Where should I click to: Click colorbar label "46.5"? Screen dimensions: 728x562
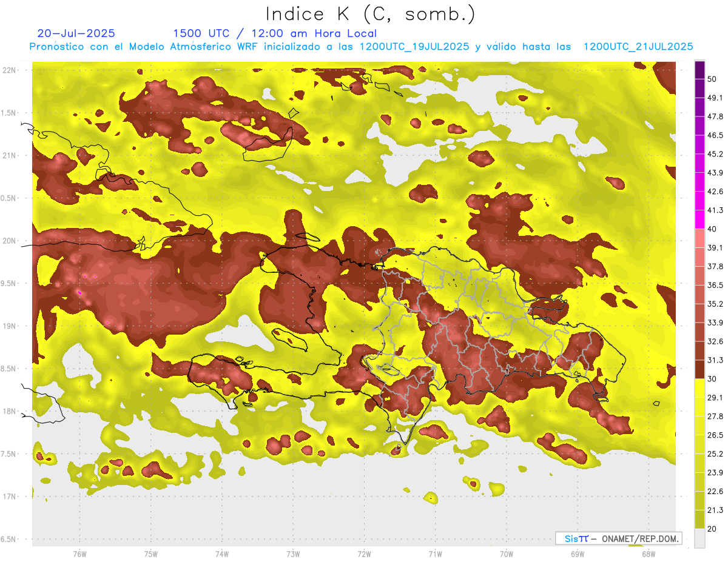point(715,135)
